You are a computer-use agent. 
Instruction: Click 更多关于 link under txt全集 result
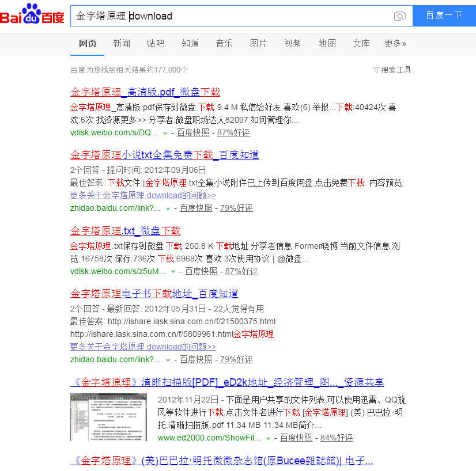143,195
